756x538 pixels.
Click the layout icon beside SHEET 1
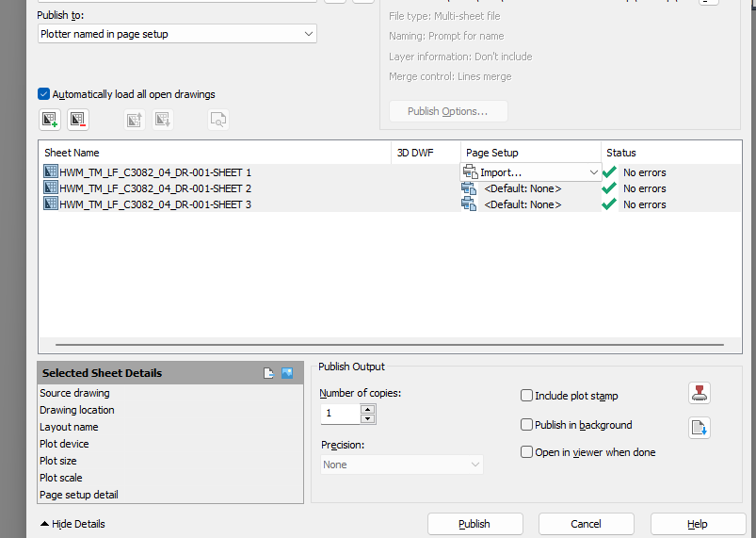tap(51, 171)
